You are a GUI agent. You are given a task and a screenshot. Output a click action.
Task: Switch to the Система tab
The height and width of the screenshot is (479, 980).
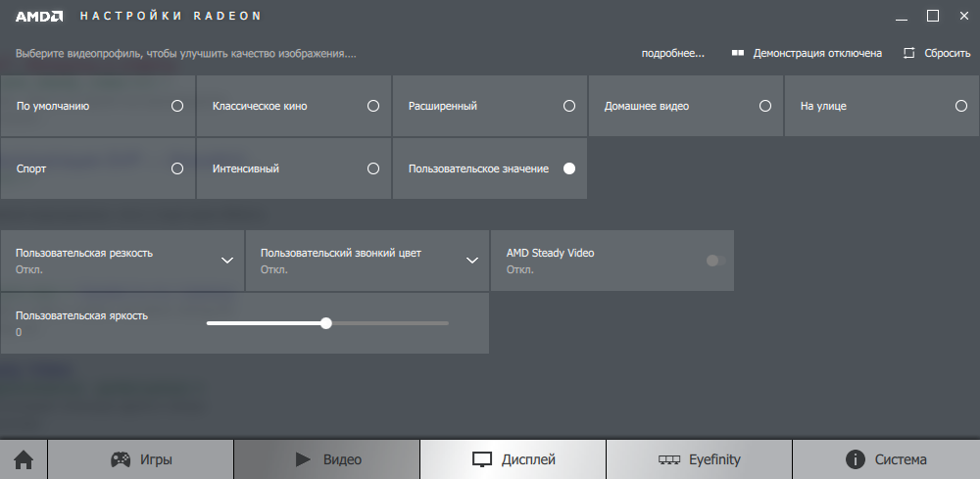(x=886, y=459)
